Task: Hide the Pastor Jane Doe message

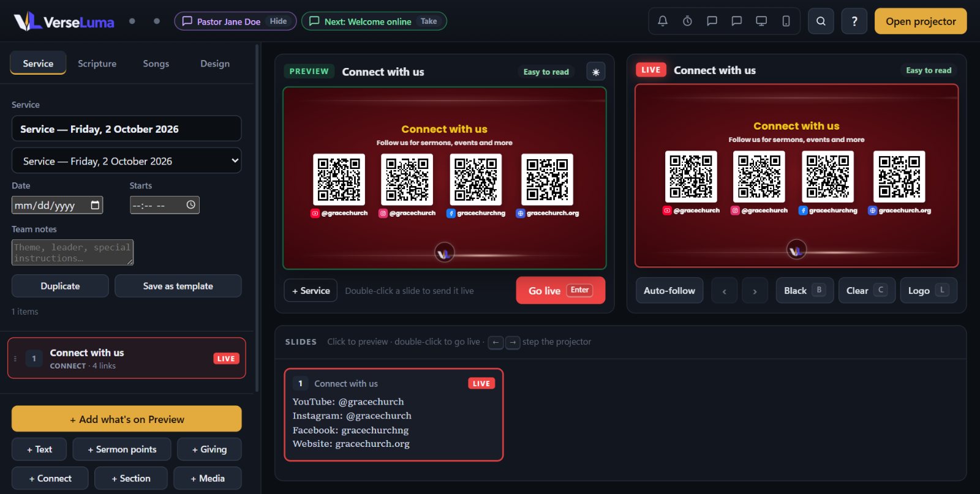Action: (x=278, y=21)
